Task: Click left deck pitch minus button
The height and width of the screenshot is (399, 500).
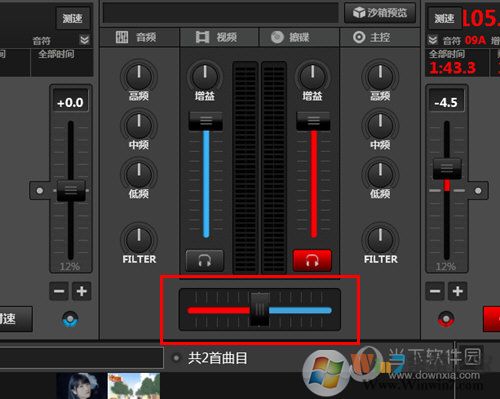Action: click(59, 291)
